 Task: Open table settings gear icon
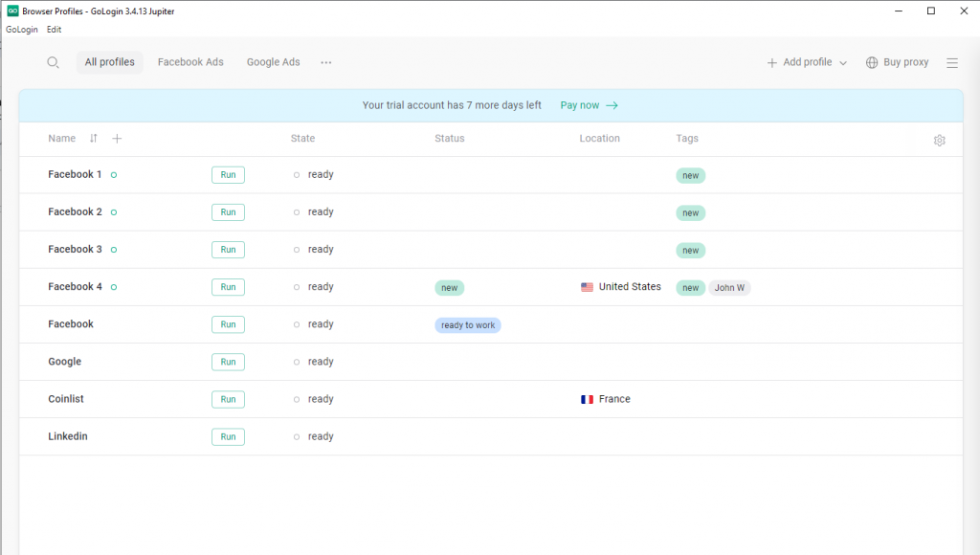click(x=939, y=141)
